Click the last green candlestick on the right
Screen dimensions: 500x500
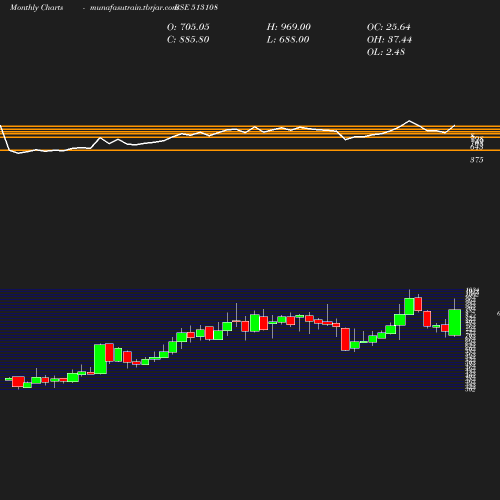(455, 322)
